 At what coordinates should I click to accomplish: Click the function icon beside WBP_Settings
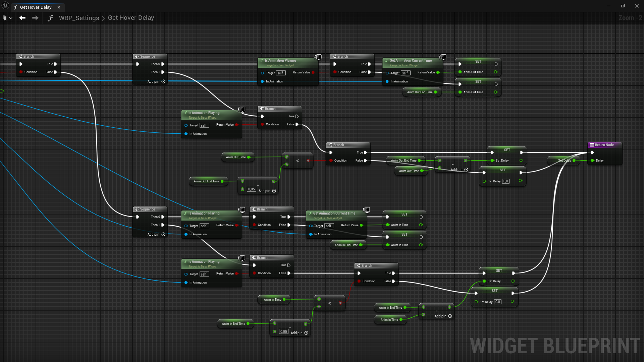click(x=50, y=18)
